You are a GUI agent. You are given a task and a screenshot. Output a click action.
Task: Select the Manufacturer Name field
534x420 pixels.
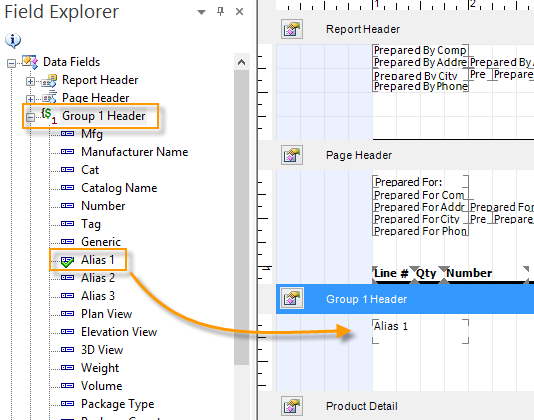(x=135, y=152)
